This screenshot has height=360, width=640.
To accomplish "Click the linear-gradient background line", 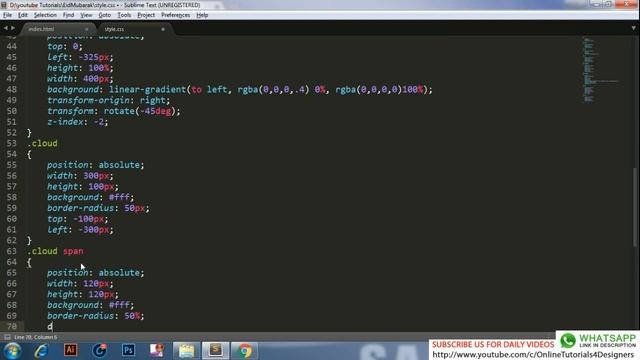I will click(240, 90).
